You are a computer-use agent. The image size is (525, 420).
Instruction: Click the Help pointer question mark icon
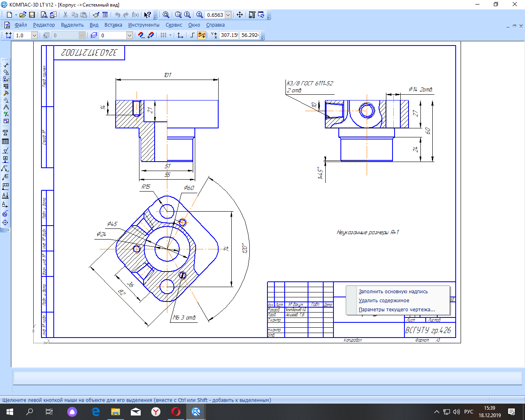tap(147, 15)
